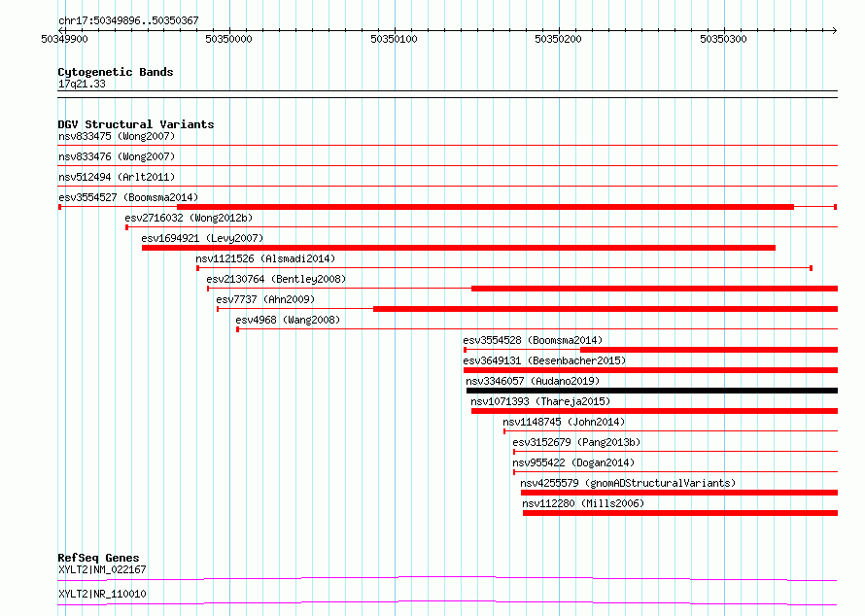
Task: Open nsv4255579 (gnomADStructuralVariants) entry
Action: pos(628,483)
